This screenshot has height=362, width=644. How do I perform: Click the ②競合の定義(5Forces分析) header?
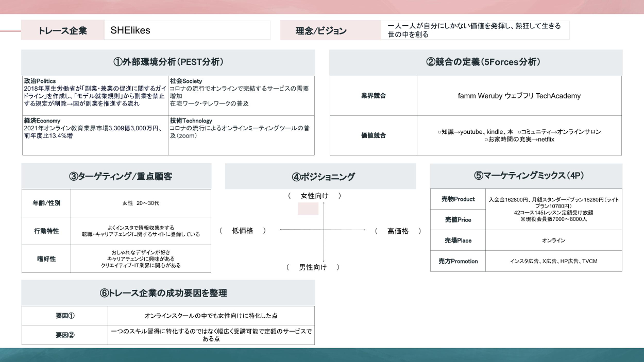[476, 62]
